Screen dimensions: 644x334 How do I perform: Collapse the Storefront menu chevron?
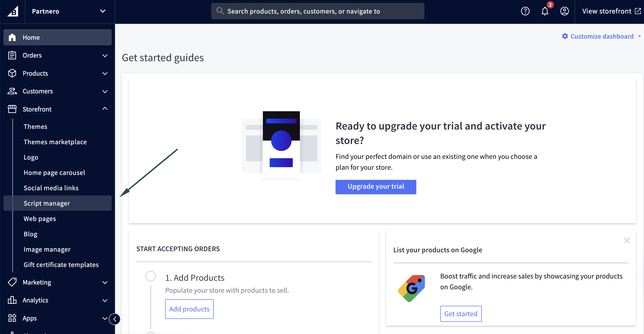click(105, 109)
